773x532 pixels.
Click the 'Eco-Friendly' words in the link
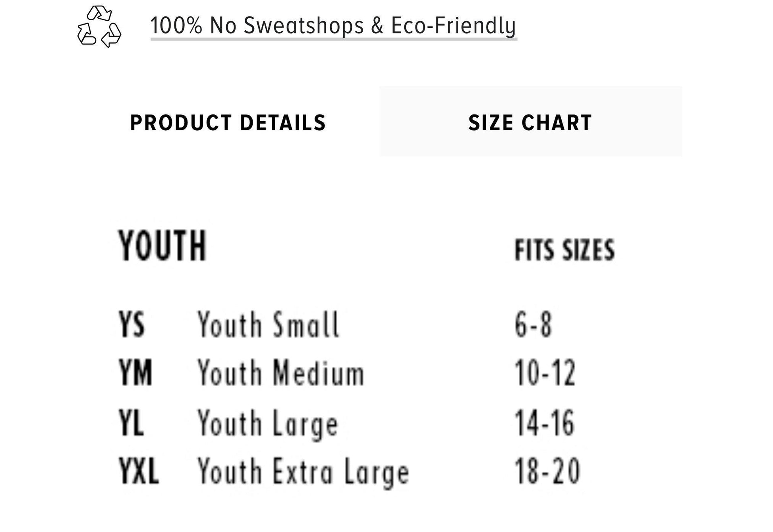point(453,26)
